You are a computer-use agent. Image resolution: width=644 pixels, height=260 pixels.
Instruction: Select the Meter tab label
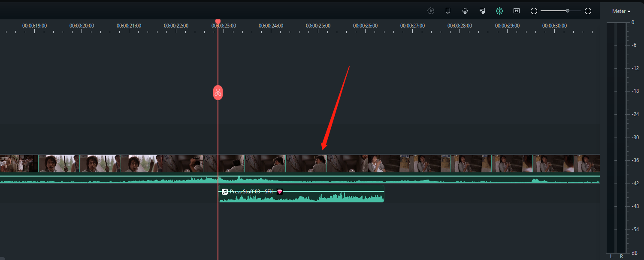point(618,11)
